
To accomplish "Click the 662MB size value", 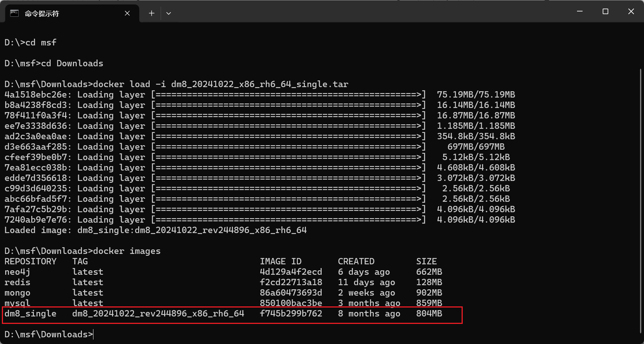I will coord(429,272).
